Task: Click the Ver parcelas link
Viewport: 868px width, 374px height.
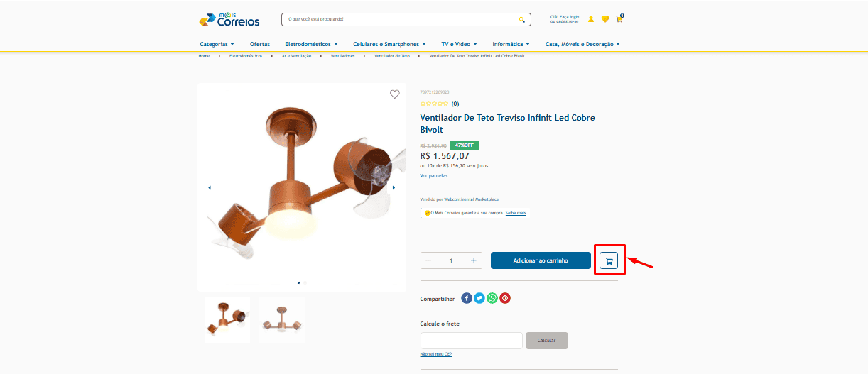Action: [434, 175]
